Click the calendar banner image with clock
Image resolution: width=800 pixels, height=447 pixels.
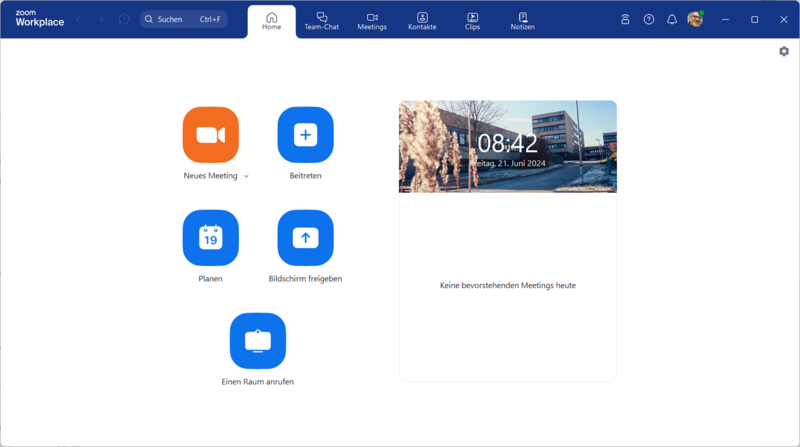point(508,147)
